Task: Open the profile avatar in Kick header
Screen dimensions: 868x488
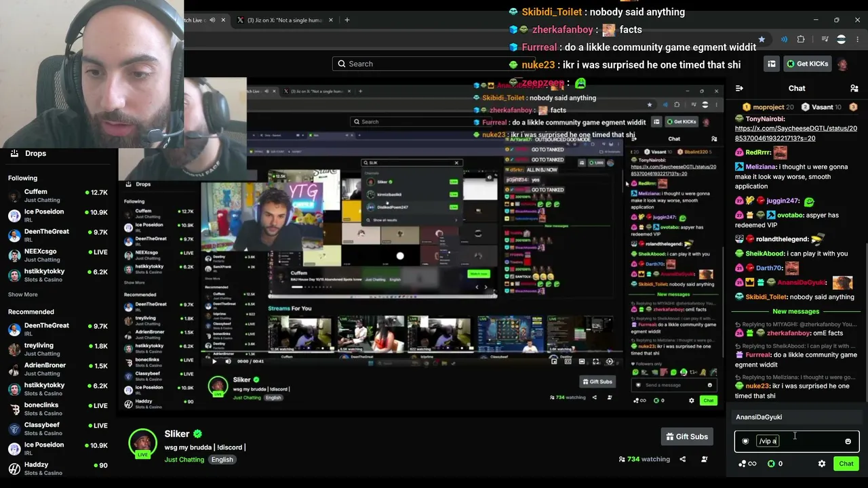Action: point(842,64)
